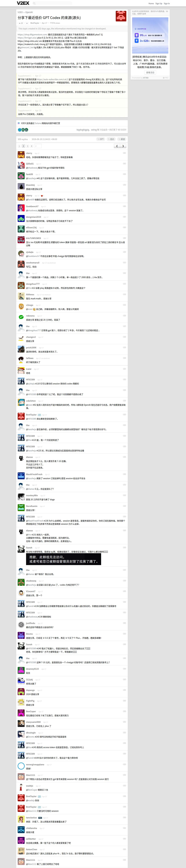Open zjvbqla's avatar

pyautogui.click(x=21, y=253)
